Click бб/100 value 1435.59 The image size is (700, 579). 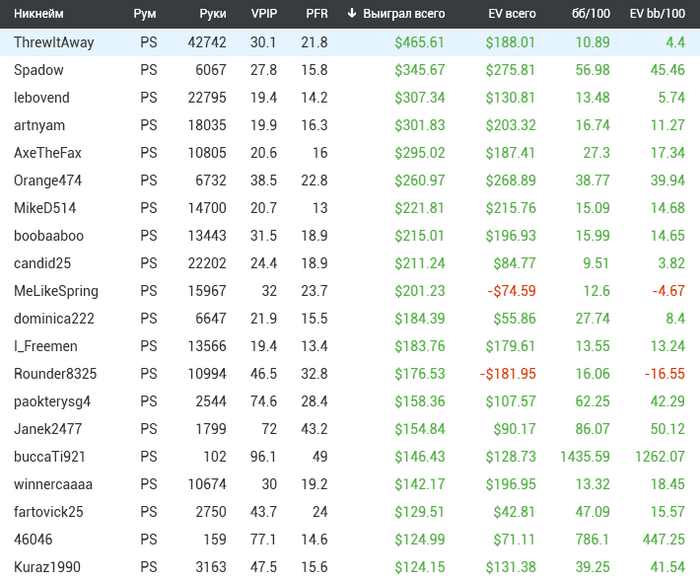(x=585, y=457)
